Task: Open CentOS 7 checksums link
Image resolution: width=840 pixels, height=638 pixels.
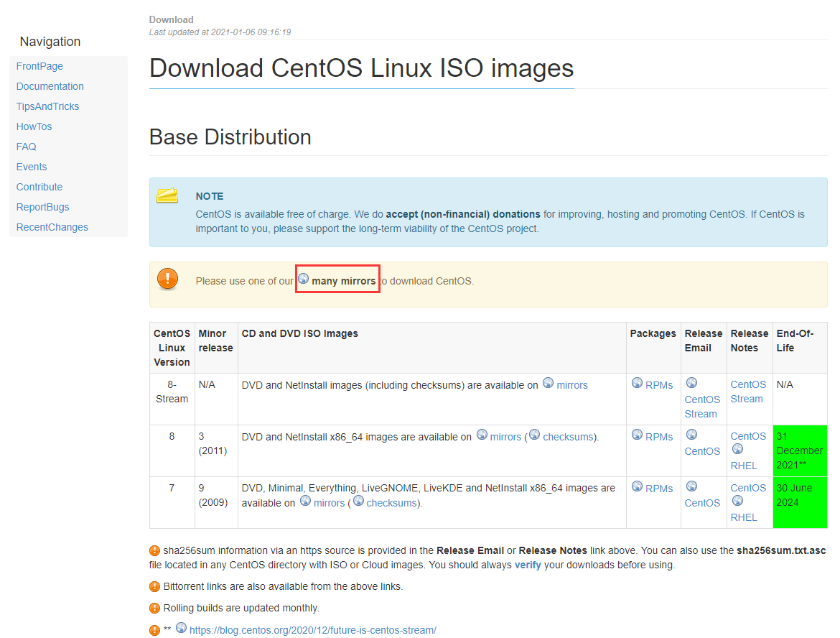Action: pyautogui.click(x=391, y=503)
